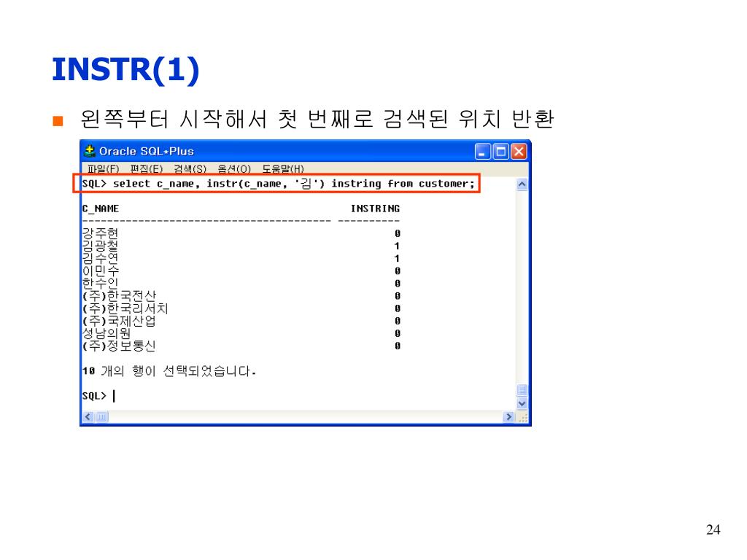This screenshot has width=747, height=560.
Task: Click the row (주)한국리서치
Action: tap(241, 308)
